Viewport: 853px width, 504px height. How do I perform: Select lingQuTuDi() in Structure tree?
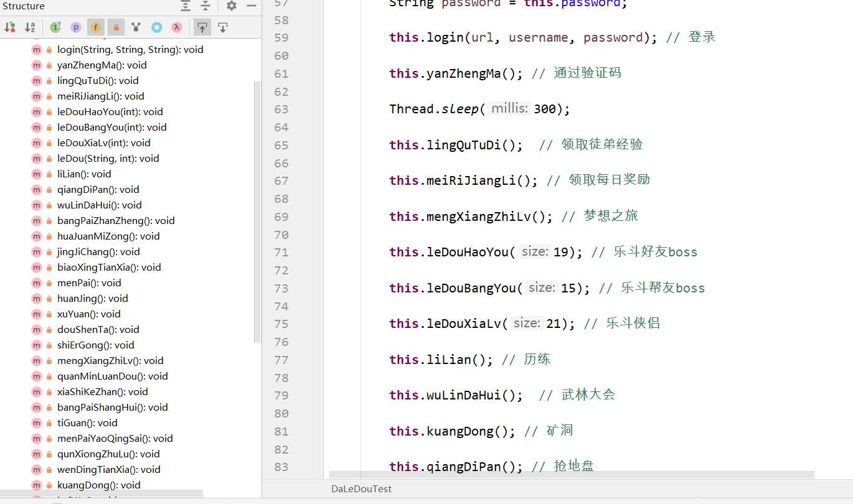[98, 80]
